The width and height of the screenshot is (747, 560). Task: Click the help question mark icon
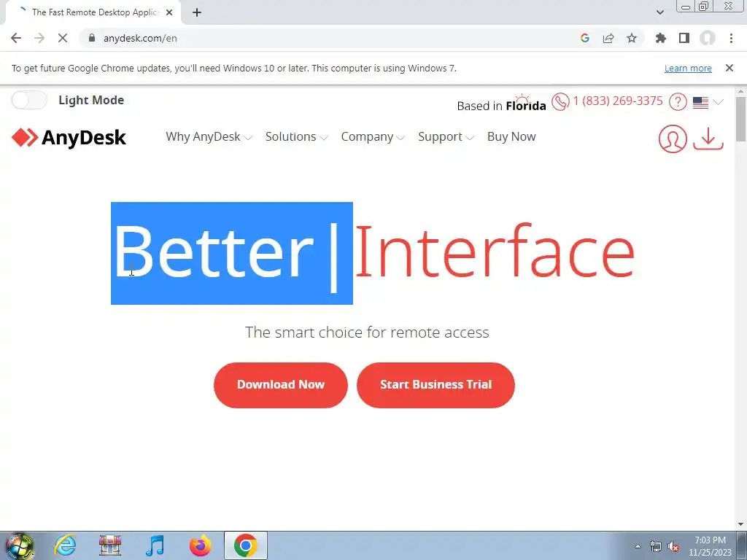click(678, 101)
